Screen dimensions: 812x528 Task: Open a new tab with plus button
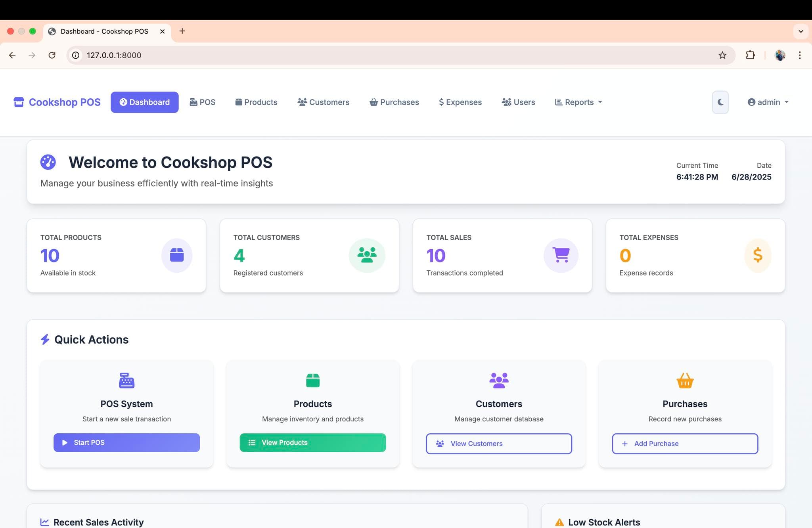182,31
